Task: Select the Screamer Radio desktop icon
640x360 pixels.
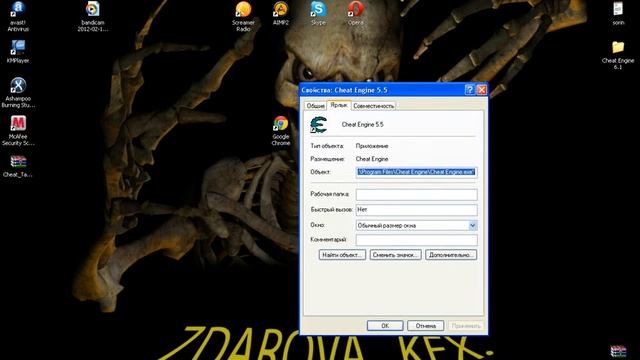Action: click(243, 16)
